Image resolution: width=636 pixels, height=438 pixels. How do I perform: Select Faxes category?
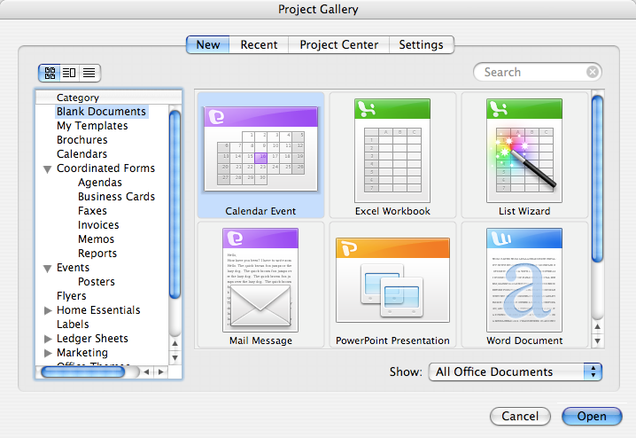92,211
